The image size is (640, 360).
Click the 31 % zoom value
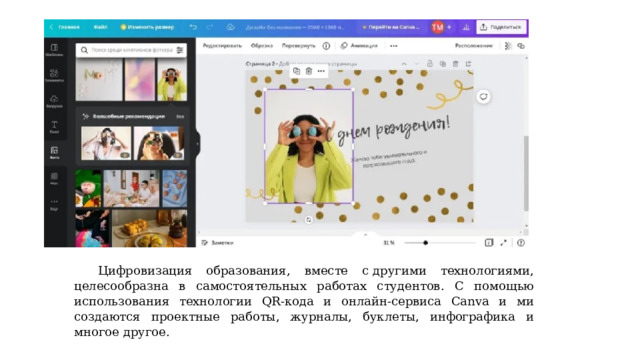[389, 242]
